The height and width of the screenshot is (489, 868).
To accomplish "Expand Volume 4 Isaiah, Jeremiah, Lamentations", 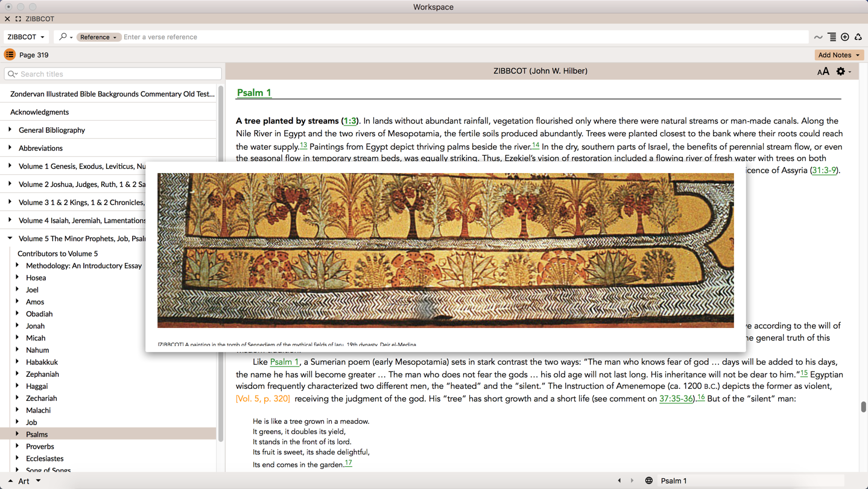I will point(10,220).
